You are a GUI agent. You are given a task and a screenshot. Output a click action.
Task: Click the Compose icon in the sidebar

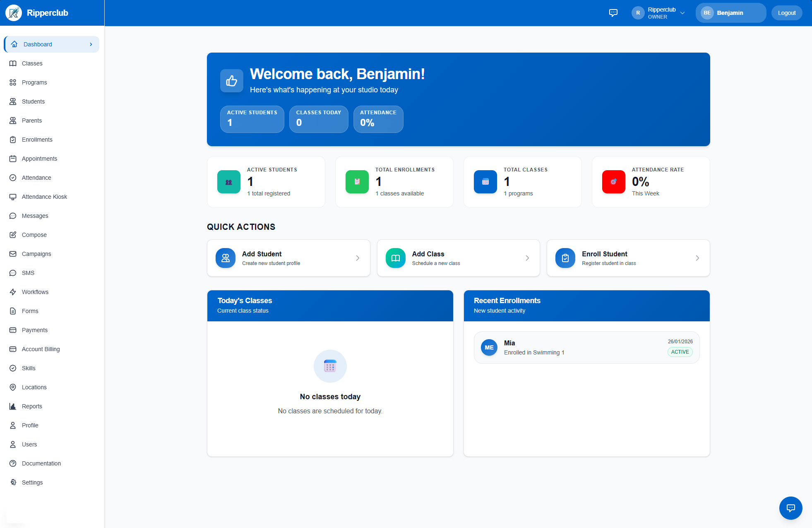[x=13, y=234]
